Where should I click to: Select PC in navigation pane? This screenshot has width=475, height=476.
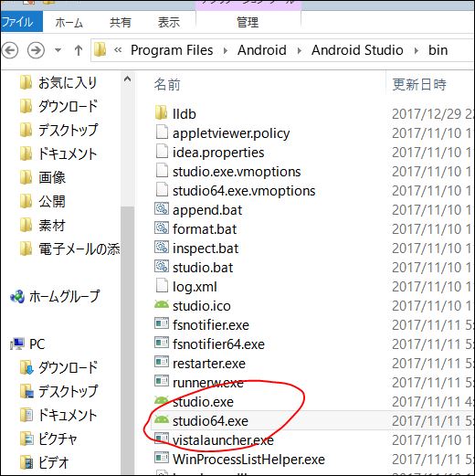[37, 344]
